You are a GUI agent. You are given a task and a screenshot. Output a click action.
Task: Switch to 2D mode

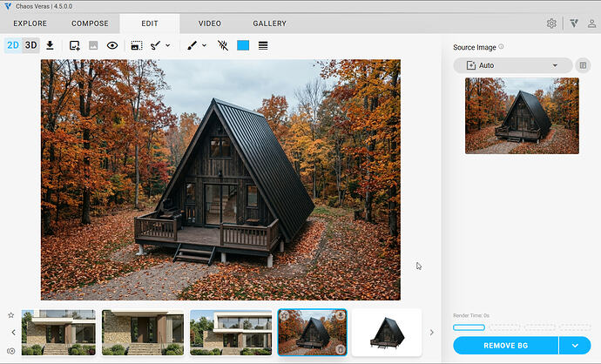point(13,45)
